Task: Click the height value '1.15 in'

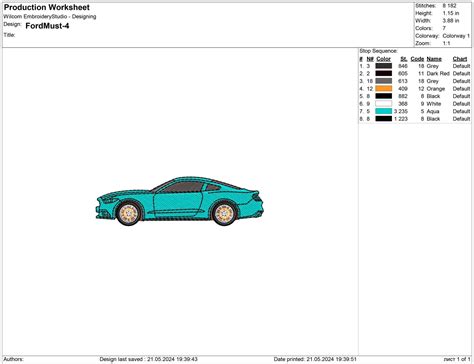Action: [x=451, y=13]
